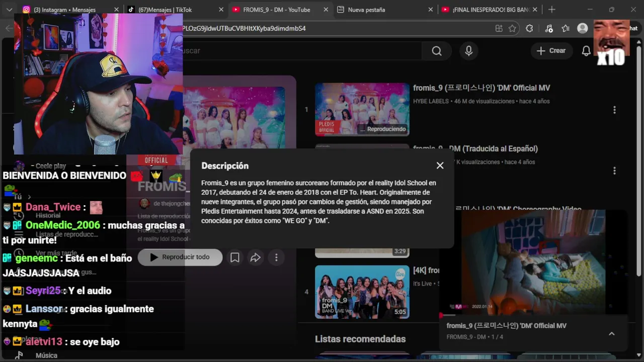Bookmark page with star icon
Viewport: 644px width, 362px height.
(x=512, y=29)
